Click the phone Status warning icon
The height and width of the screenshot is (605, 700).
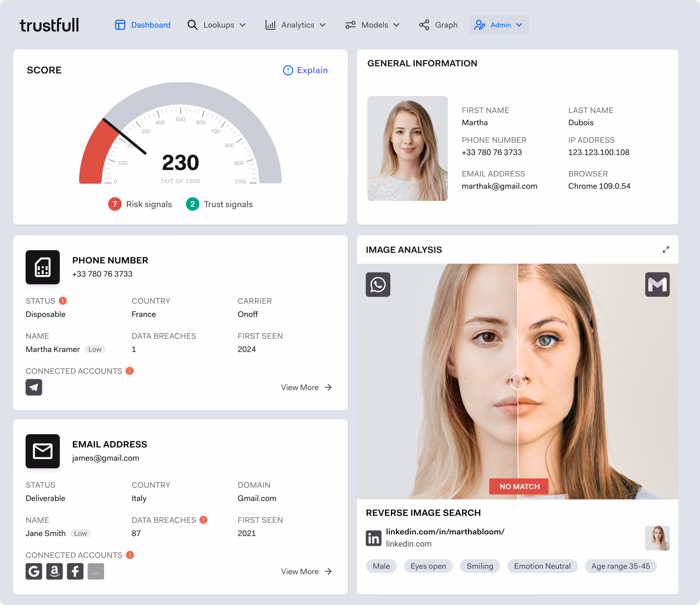pyautogui.click(x=63, y=301)
